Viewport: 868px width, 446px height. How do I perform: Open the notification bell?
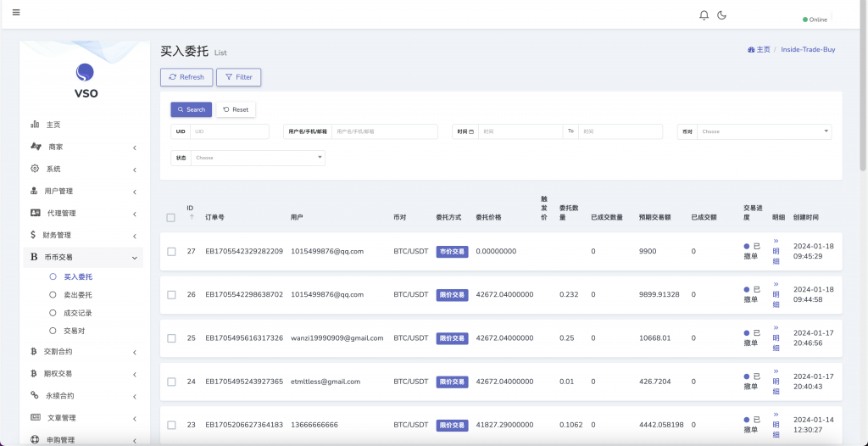[704, 15]
